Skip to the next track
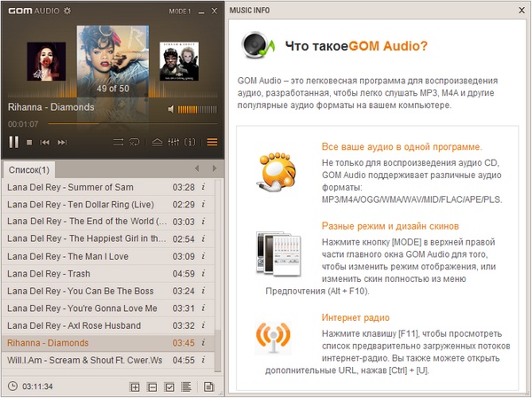 62,143
